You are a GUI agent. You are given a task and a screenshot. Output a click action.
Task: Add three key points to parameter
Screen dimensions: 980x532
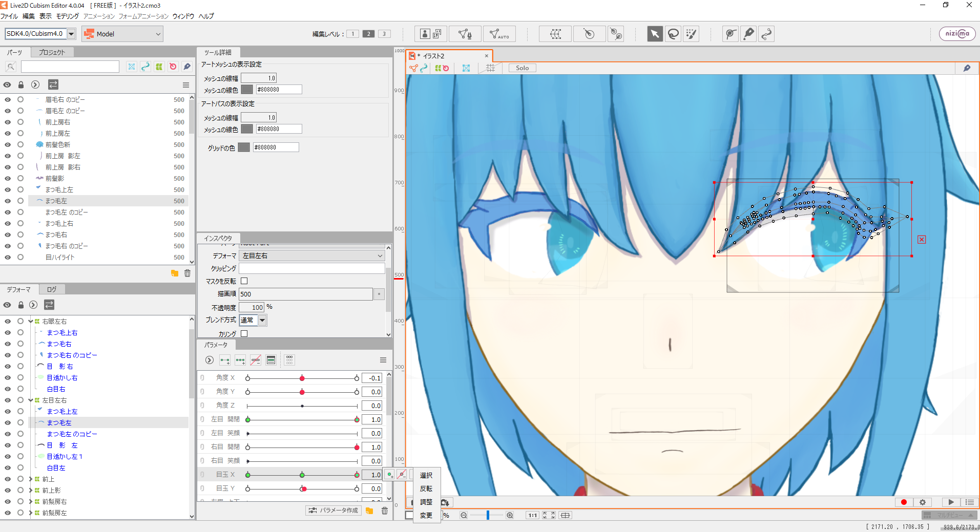click(240, 360)
